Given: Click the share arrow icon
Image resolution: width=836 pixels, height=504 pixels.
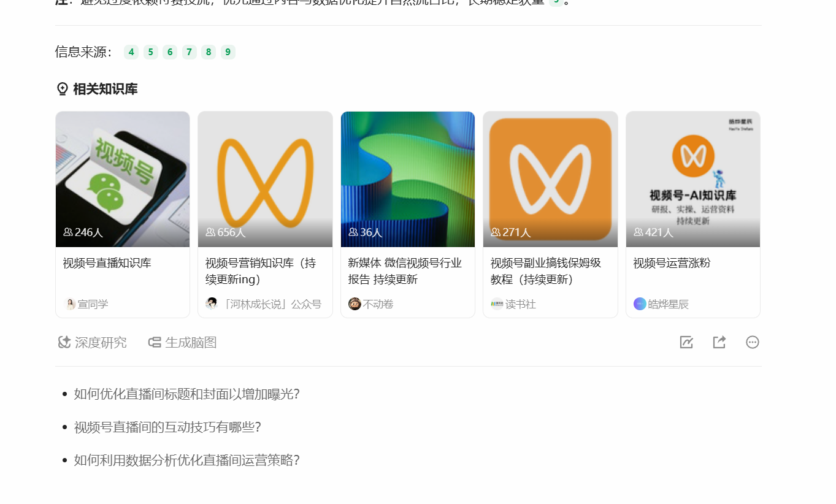Looking at the screenshot, I should 719,342.
